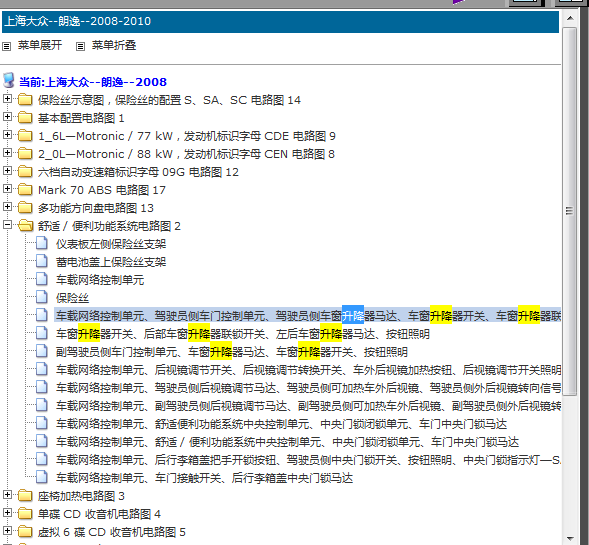589x545 pixels.
Task: Click the vertical scrollbar thumb
Action: [570, 211]
